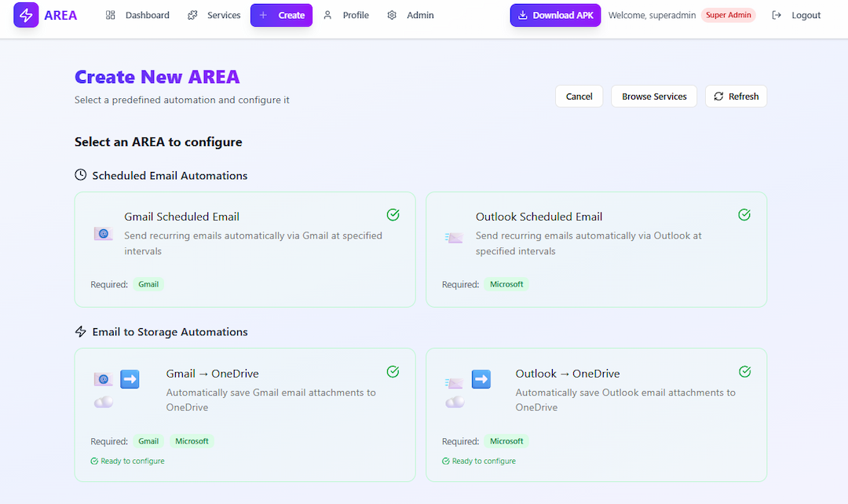
Task: Click Ready to configure under Outlook → OneDrive
Action: (x=479, y=461)
